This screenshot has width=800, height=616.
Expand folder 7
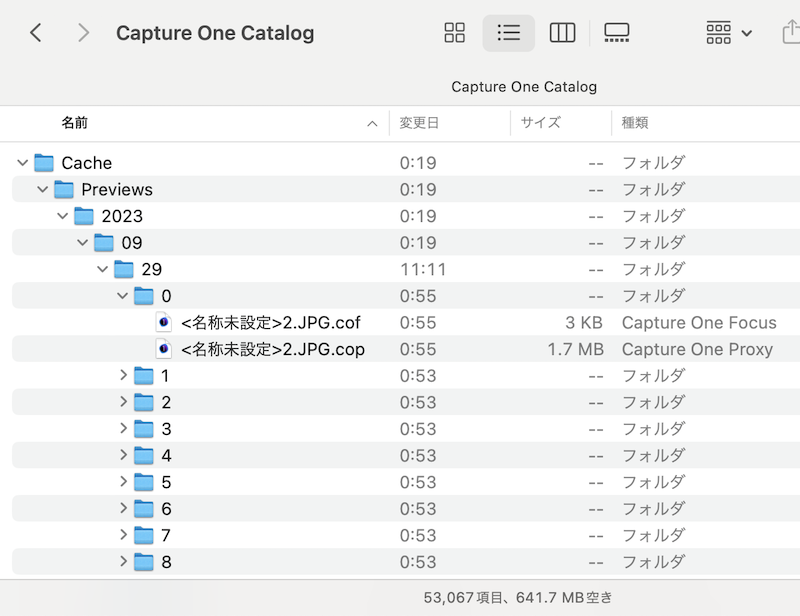123,534
